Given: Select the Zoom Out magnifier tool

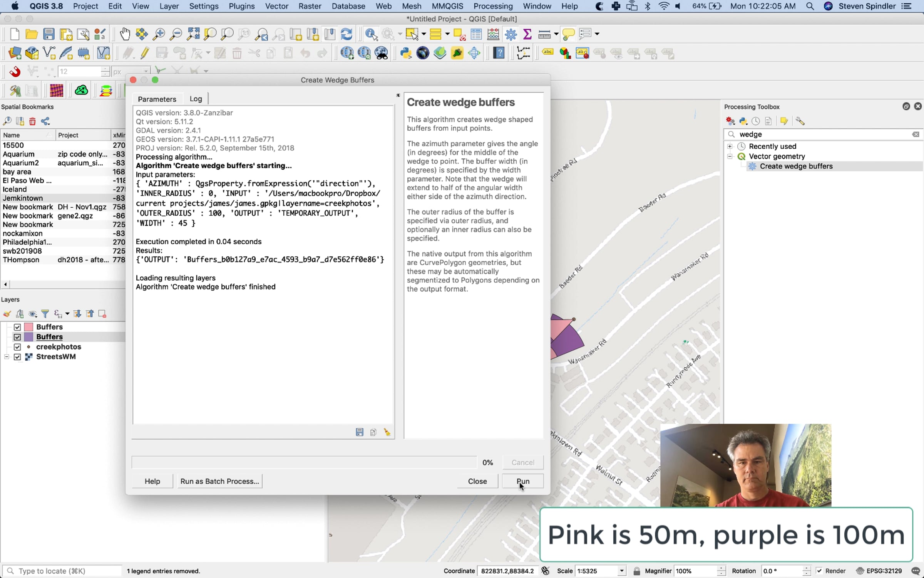Looking at the screenshot, I should coord(176,34).
